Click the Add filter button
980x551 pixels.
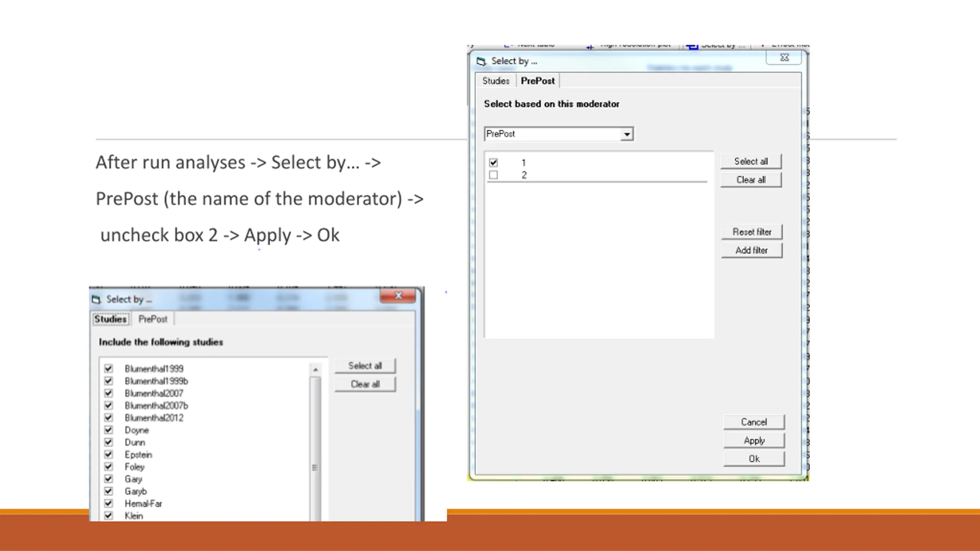pyautogui.click(x=752, y=250)
